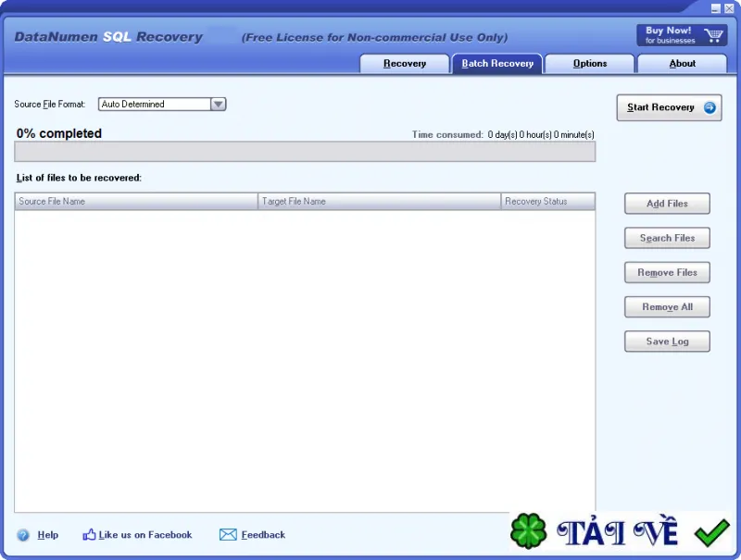Click the Facebook thumbs-up icon
Image resolution: width=741 pixels, height=560 pixels.
pyautogui.click(x=89, y=534)
